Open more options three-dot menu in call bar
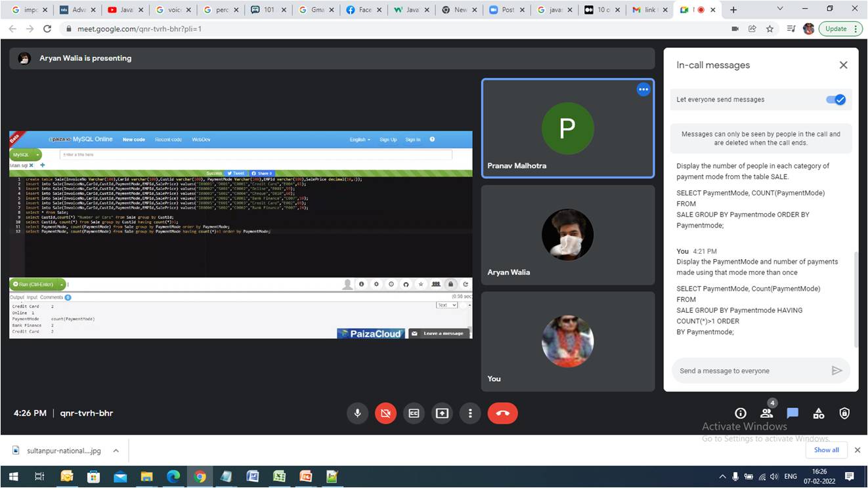The image size is (868, 488). [x=470, y=413]
